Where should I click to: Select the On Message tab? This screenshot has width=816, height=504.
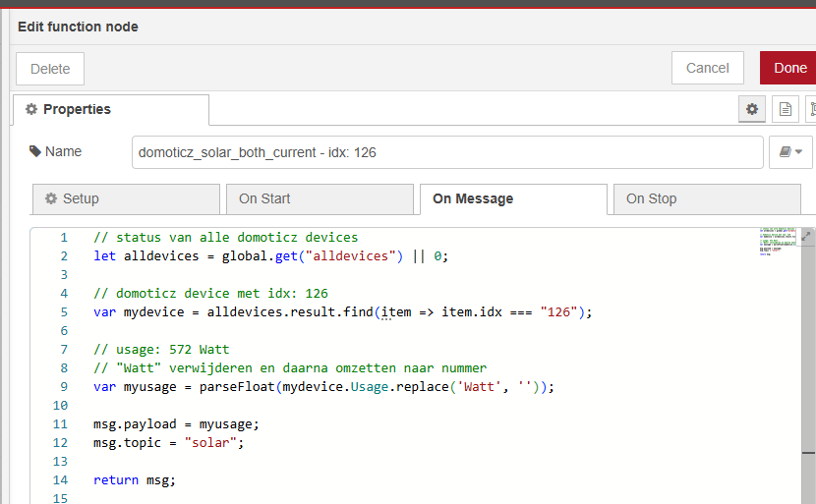click(512, 198)
